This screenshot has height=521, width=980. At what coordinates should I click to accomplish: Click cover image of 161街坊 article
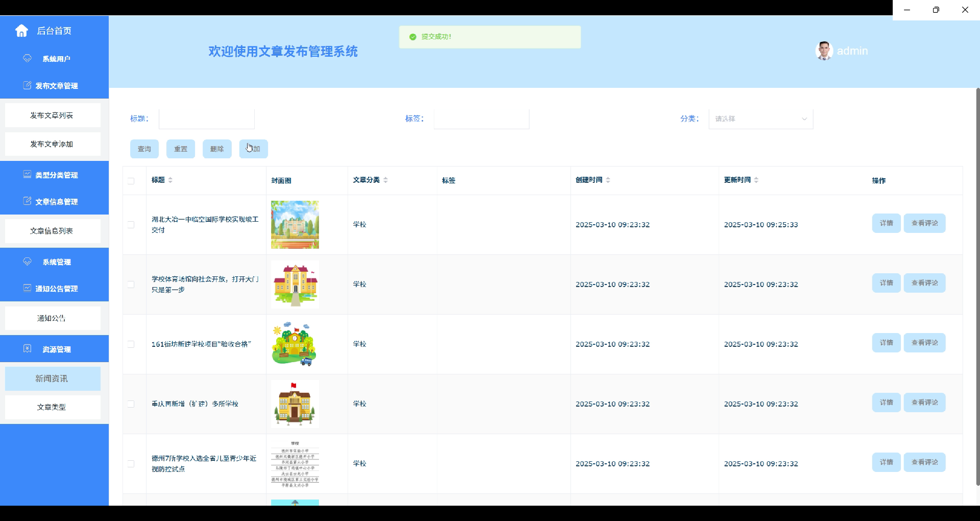pyautogui.click(x=295, y=344)
